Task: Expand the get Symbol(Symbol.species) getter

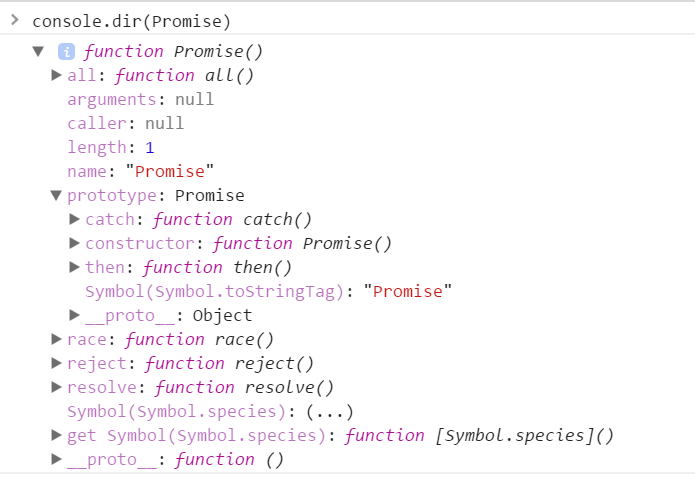Action: (x=57, y=435)
